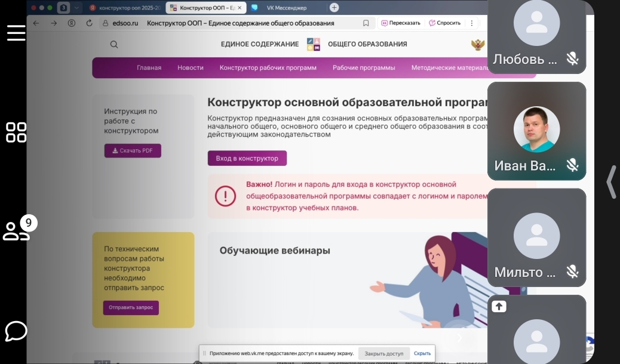Expand the tab group dropdown arrow
This screenshot has width=620, height=364.
pos(76,8)
